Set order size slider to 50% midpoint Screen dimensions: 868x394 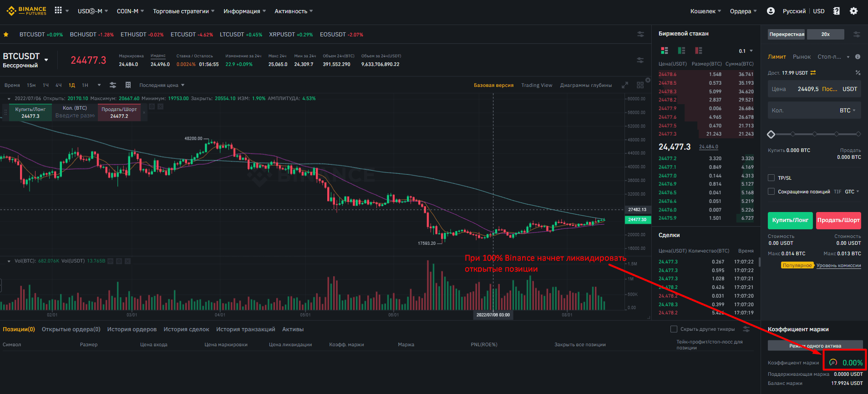click(x=815, y=134)
